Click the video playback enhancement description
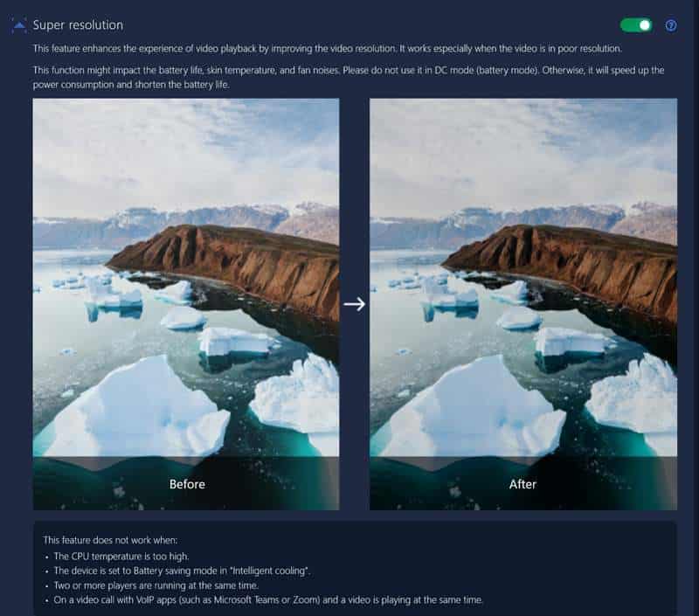 pos(327,49)
